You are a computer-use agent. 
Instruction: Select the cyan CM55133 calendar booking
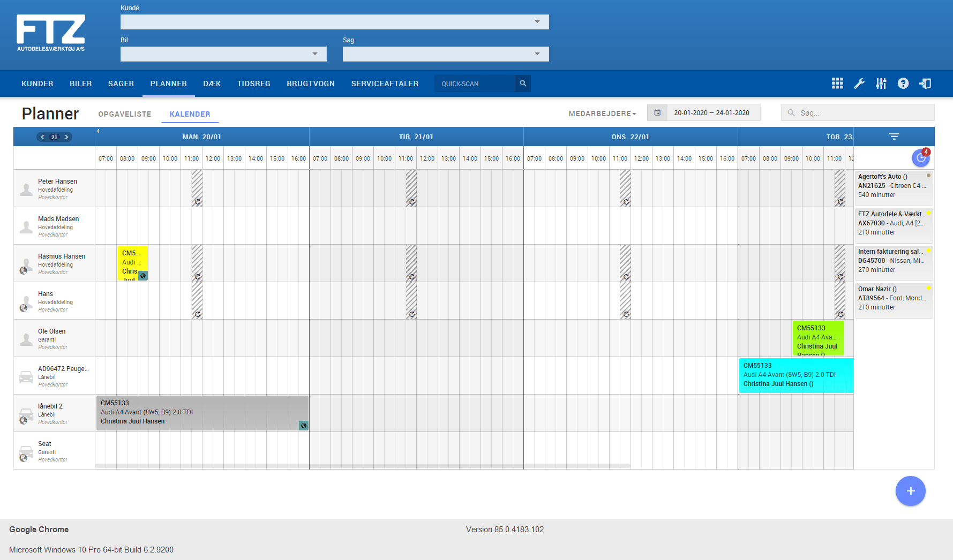point(796,375)
